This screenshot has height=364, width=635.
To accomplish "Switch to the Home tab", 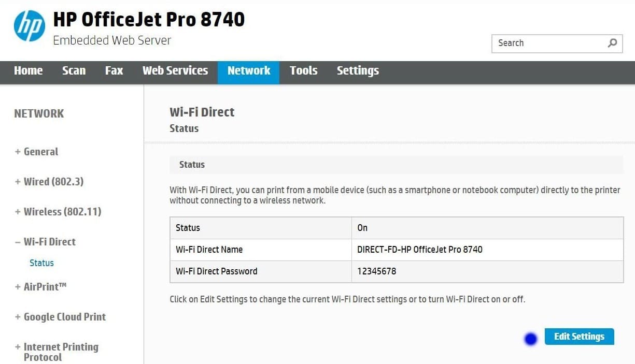I will 28,71.
